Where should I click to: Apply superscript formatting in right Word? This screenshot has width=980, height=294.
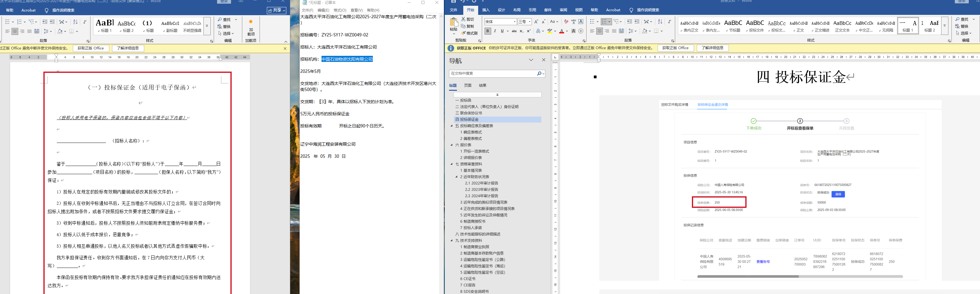click(x=529, y=31)
